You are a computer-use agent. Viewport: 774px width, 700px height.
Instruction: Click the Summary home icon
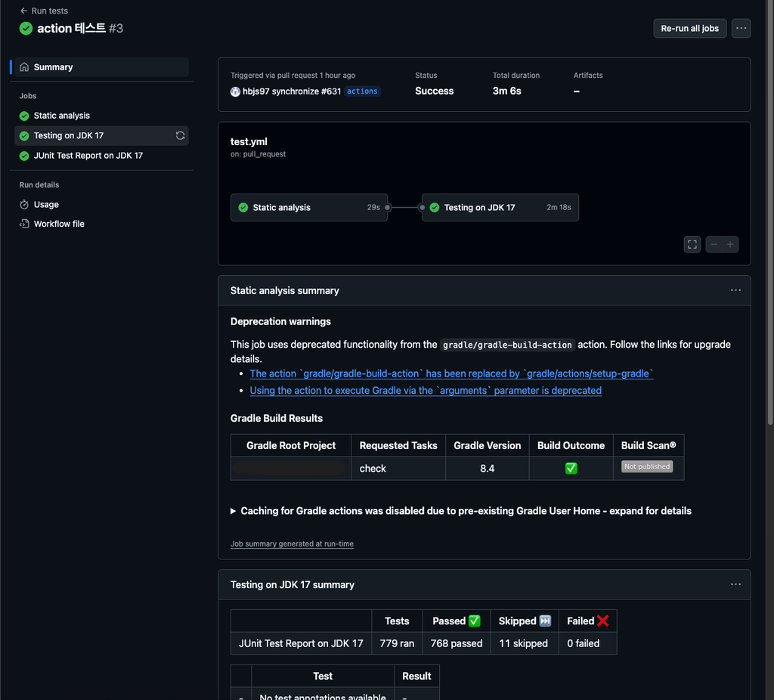click(24, 67)
